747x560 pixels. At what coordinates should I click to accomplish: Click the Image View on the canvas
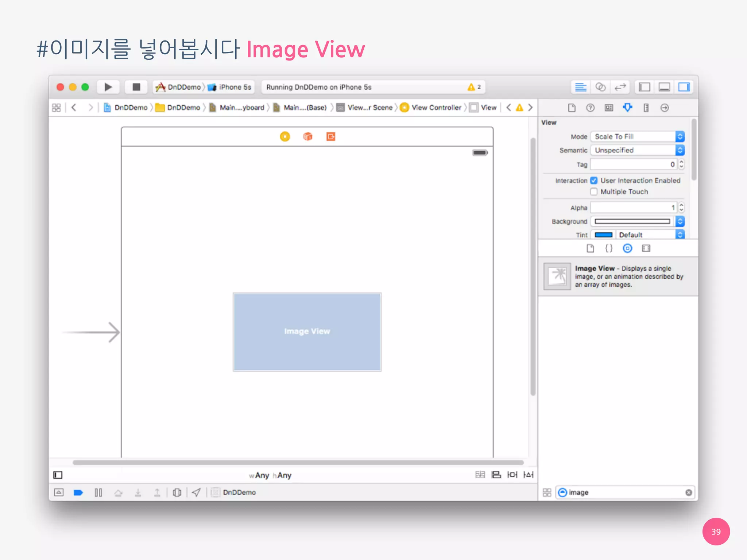pyautogui.click(x=307, y=332)
